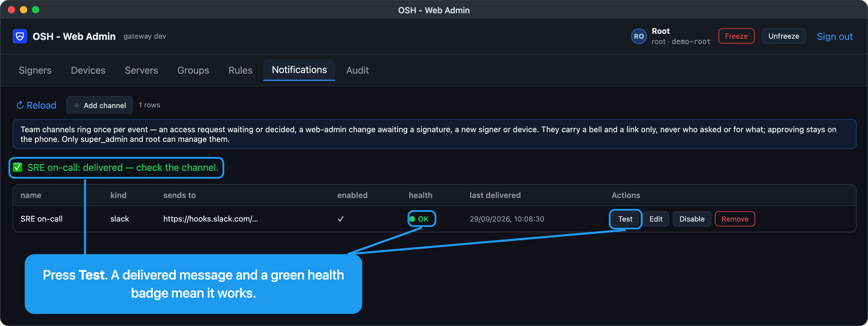Click the 1 rows count label

tap(149, 105)
